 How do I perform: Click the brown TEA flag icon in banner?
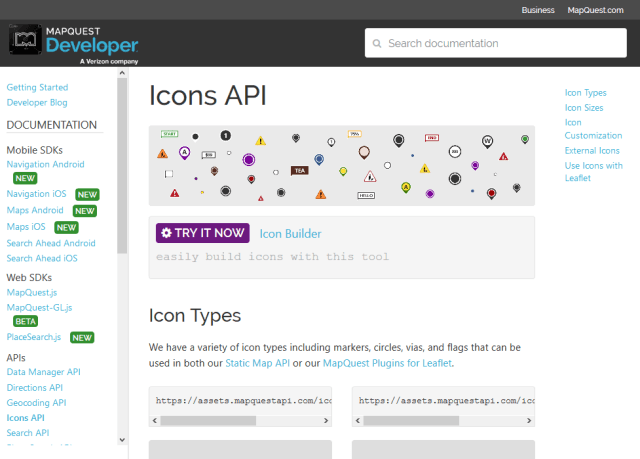(x=300, y=171)
